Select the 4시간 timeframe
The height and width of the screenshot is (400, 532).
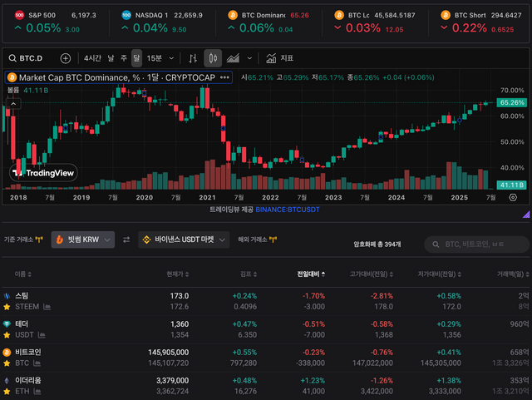92,58
